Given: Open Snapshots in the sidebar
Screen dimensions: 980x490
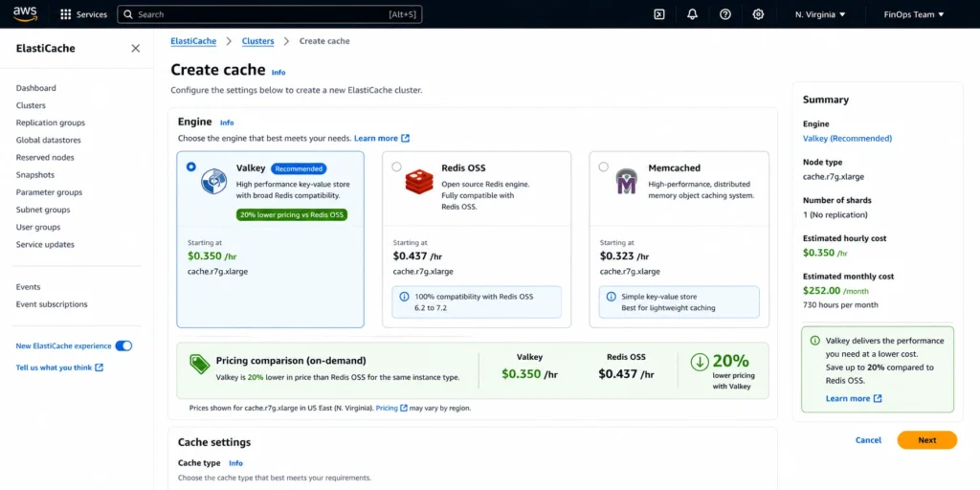Looking at the screenshot, I should click(35, 175).
